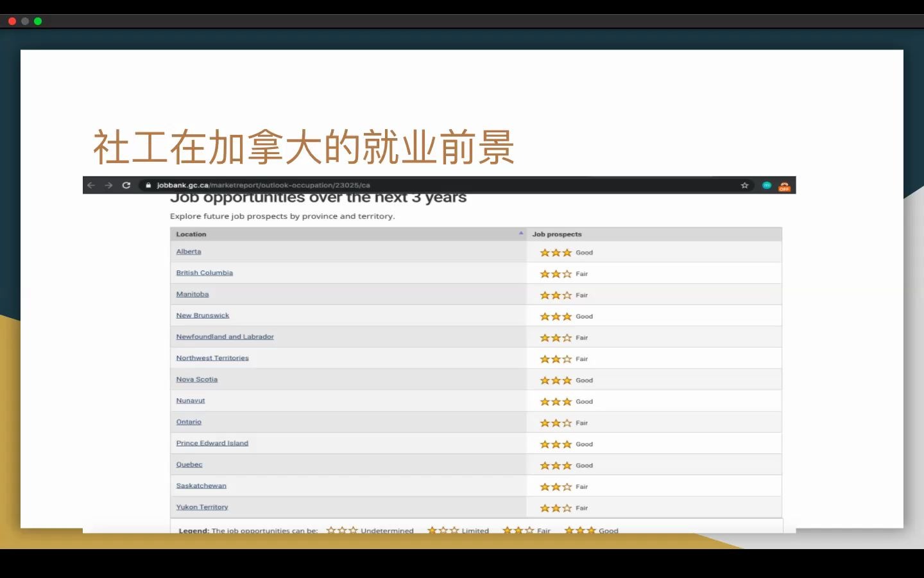Screen dimensions: 924x578
Task: Open the teal browser extension icon
Action: (767, 185)
